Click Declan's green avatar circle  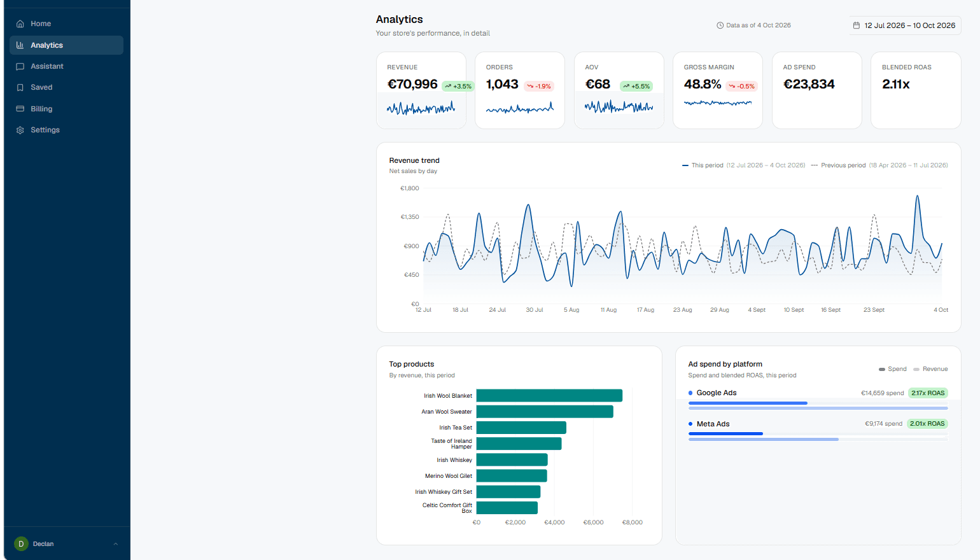pos(21,543)
